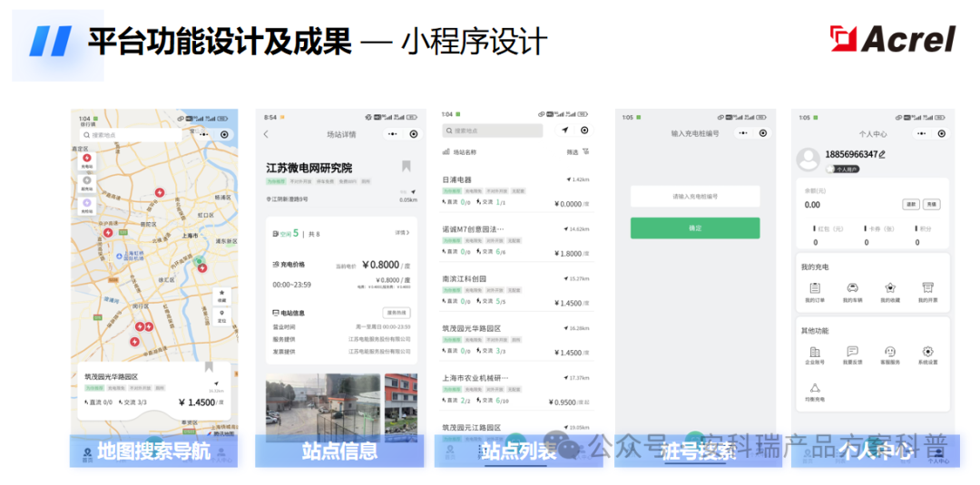Tap the location arrow icon in the station list header
Image resolution: width=980 pixels, height=485 pixels.
tap(565, 130)
